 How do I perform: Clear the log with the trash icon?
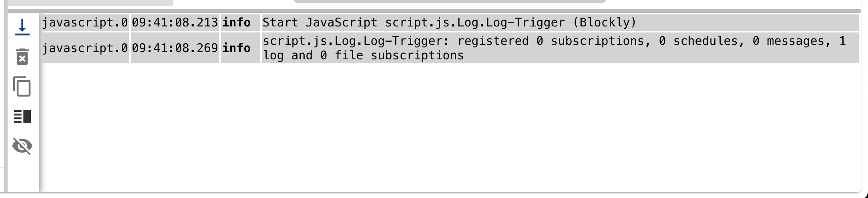22,57
